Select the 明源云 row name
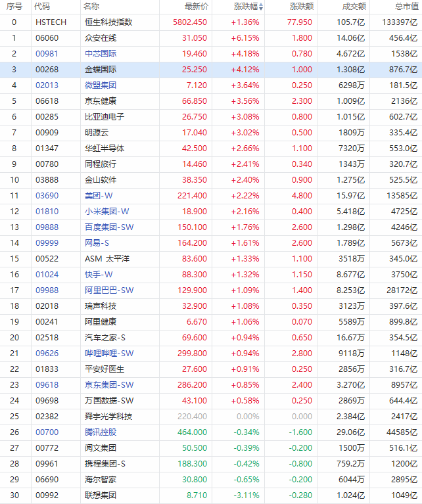The height and width of the screenshot is (504, 422). [97, 133]
